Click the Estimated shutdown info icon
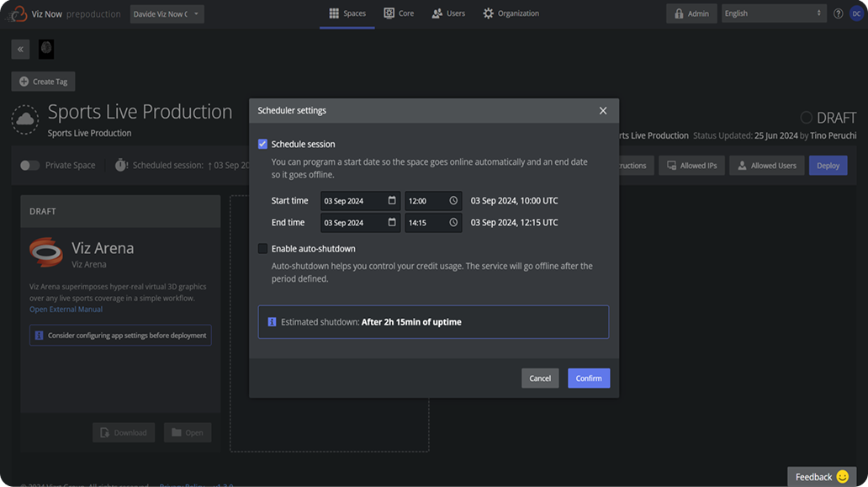The height and width of the screenshot is (487, 868). pyautogui.click(x=272, y=322)
